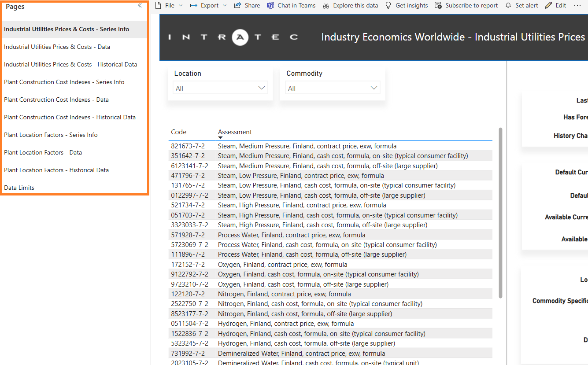Open the File menu

169,5
